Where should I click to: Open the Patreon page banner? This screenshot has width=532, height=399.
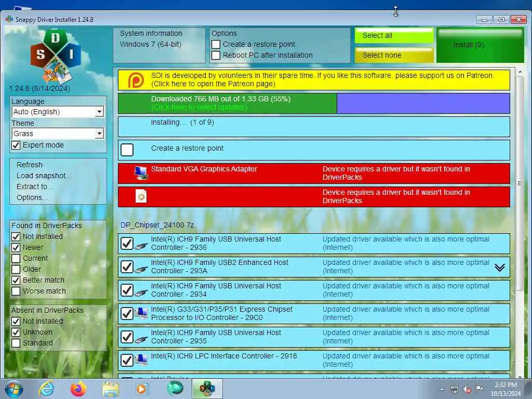tap(314, 80)
